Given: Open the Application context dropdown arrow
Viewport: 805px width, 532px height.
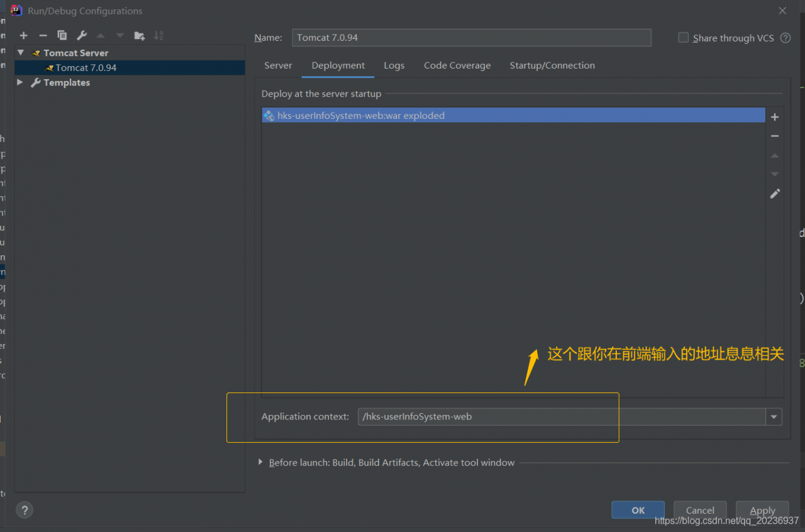Looking at the screenshot, I should coord(774,416).
